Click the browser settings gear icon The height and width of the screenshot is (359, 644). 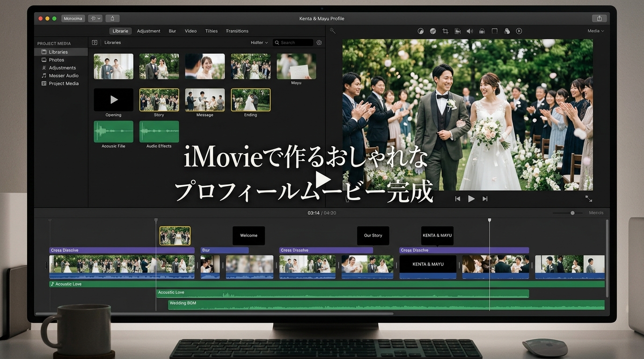click(319, 43)
